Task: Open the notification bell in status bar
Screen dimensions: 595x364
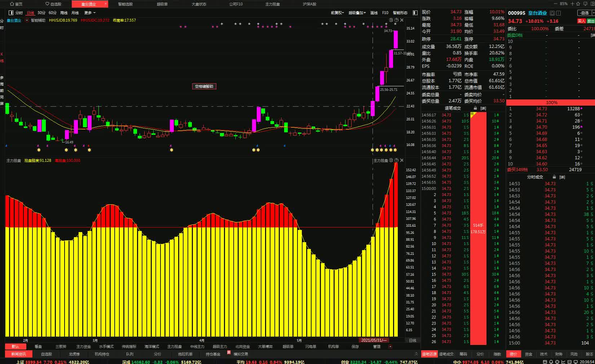Action: pos(551,362)
